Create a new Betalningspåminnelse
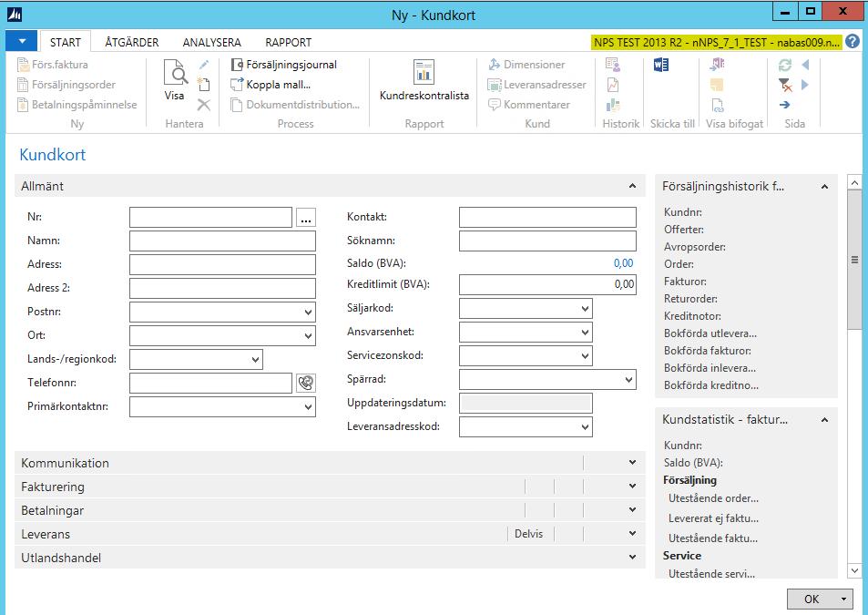 [77, 105]
